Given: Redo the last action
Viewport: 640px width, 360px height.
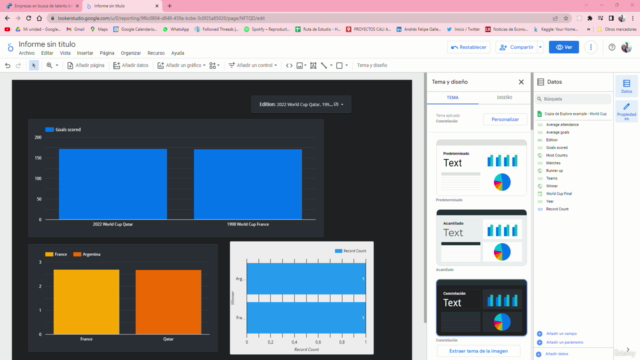Looking at the screenshot, I should point(18,65).
